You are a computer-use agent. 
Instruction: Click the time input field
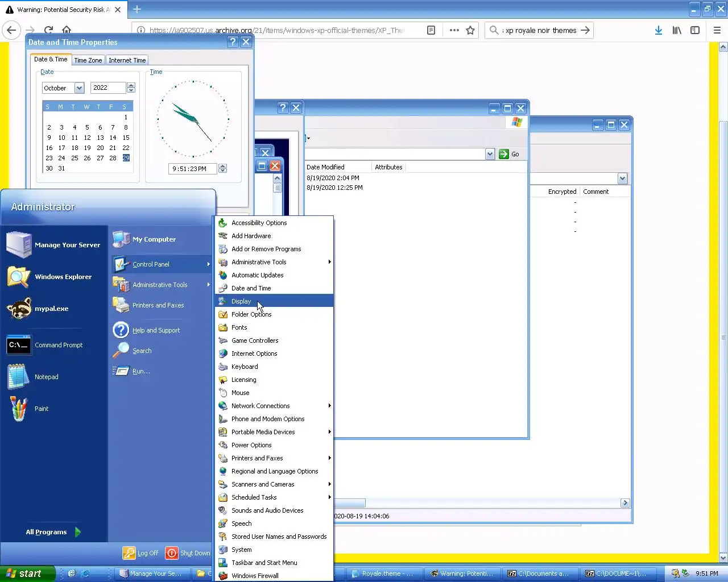(193, 169)
